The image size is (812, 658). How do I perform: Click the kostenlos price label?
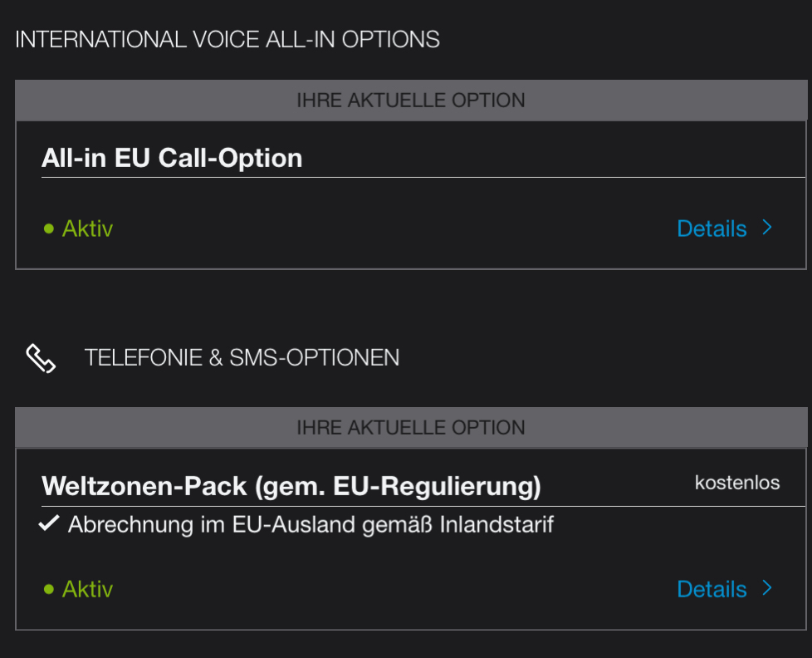tap(737, 483)
